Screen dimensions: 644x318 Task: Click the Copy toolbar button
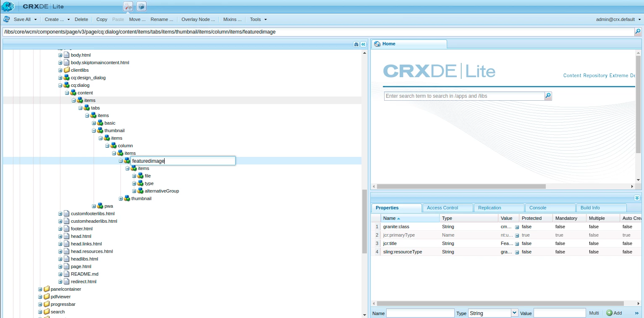coord(102,19)
